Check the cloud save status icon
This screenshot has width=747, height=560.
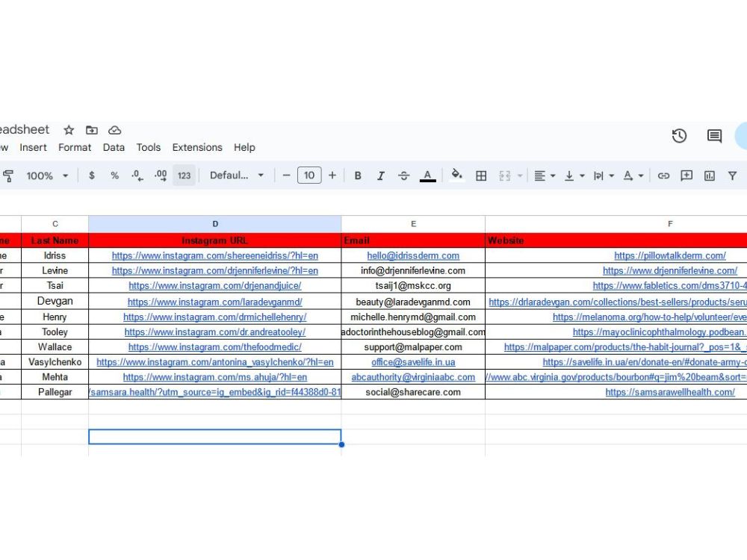point(115,130)
